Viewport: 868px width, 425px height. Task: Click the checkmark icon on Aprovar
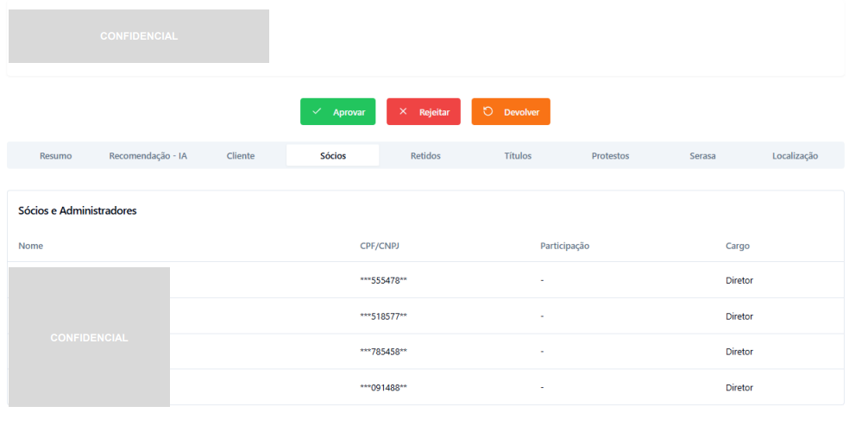click(x=317, y=112)
